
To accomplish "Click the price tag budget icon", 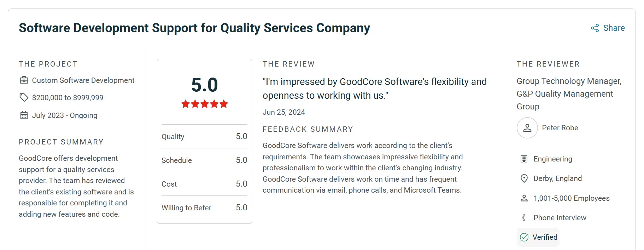I will (24, 97).
